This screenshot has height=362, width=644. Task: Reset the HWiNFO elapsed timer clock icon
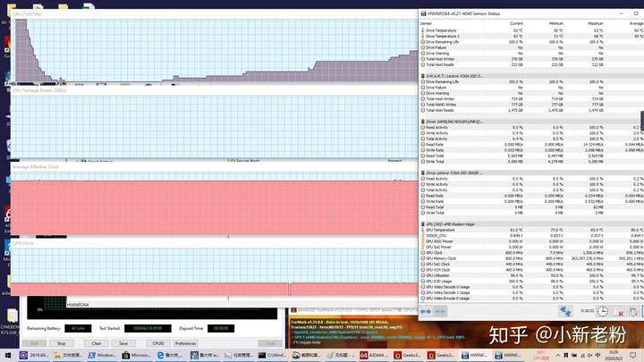(603, 312)
